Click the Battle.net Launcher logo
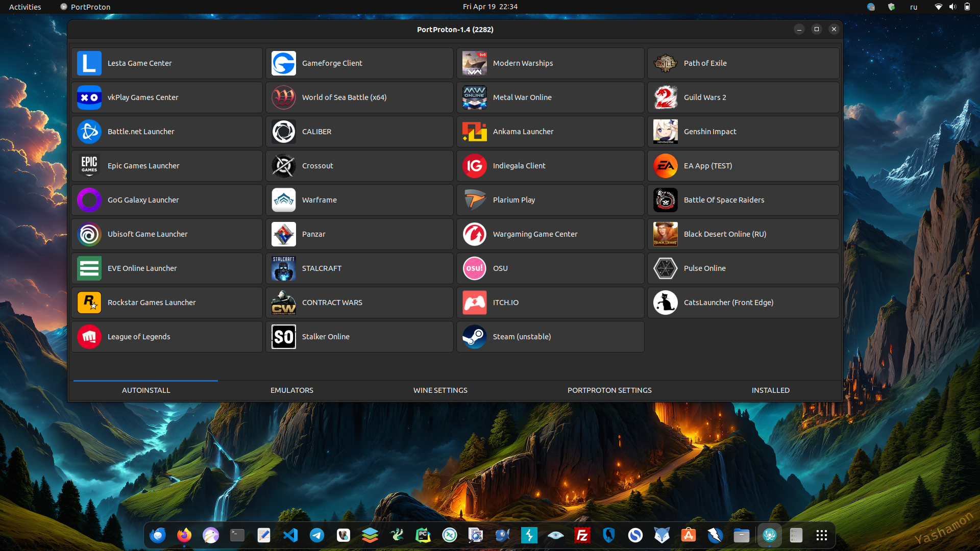Viewport: 980px width, 551px height. click(x=89, y=132)
